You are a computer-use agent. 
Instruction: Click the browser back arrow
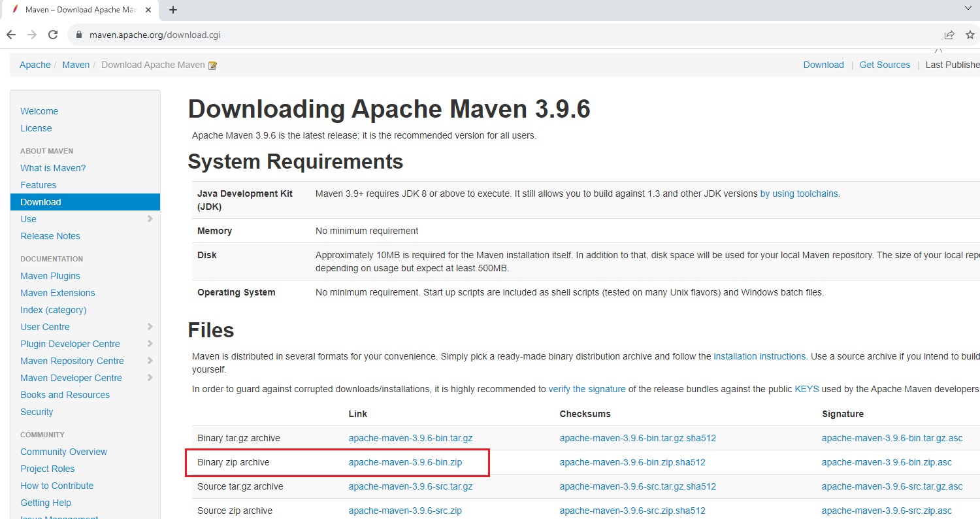click(x=11, y=35)
